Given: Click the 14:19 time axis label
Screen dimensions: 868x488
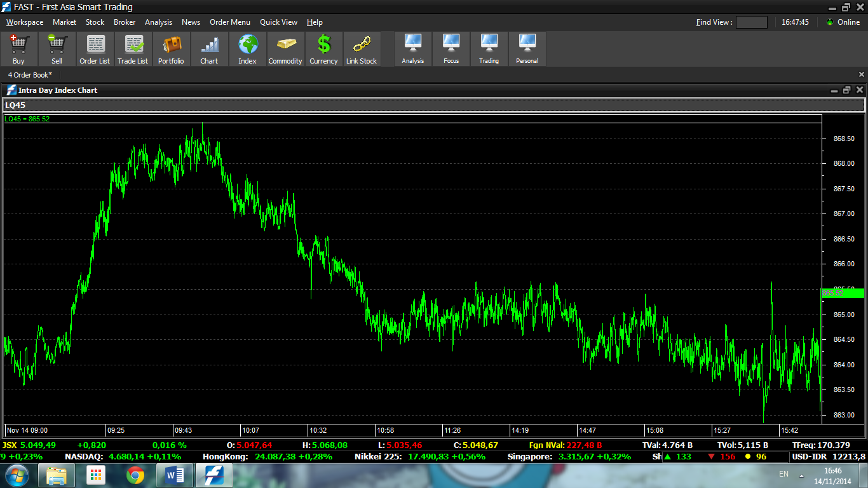Looking at the screenshot, I should (520, 430).
